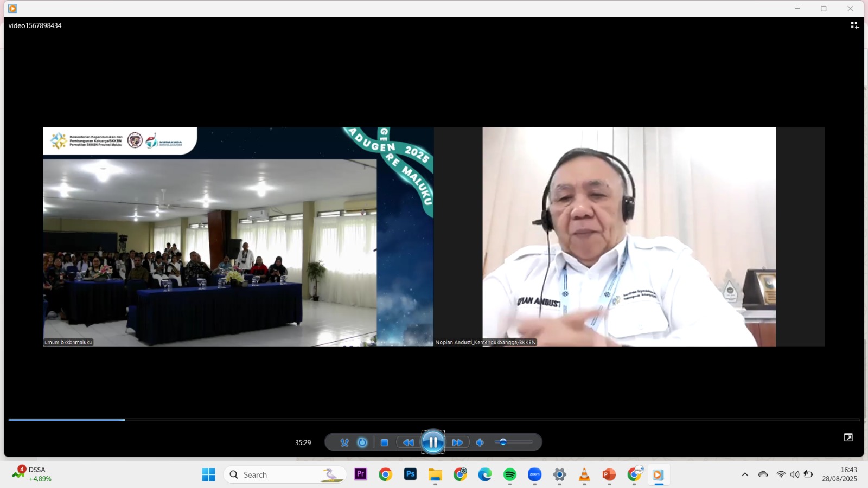Adjust the volume slider handle
868x488 pixels.
pos(503,442)
